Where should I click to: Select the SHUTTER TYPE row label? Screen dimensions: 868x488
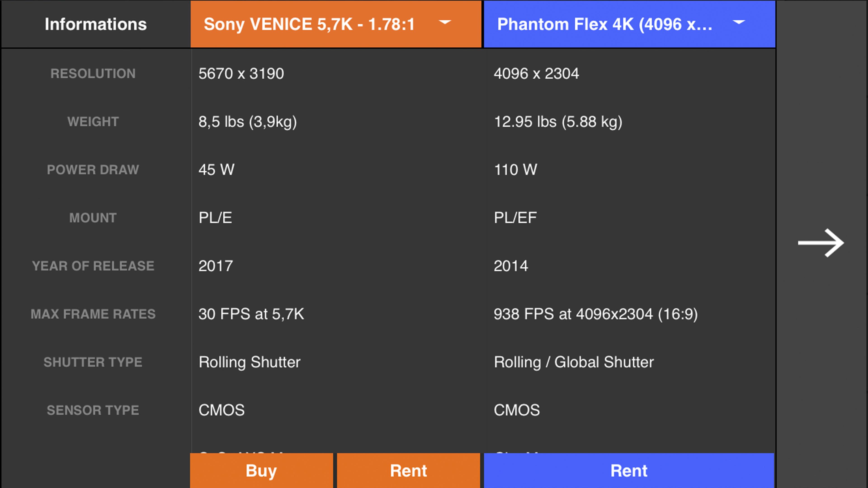[93, 362]
